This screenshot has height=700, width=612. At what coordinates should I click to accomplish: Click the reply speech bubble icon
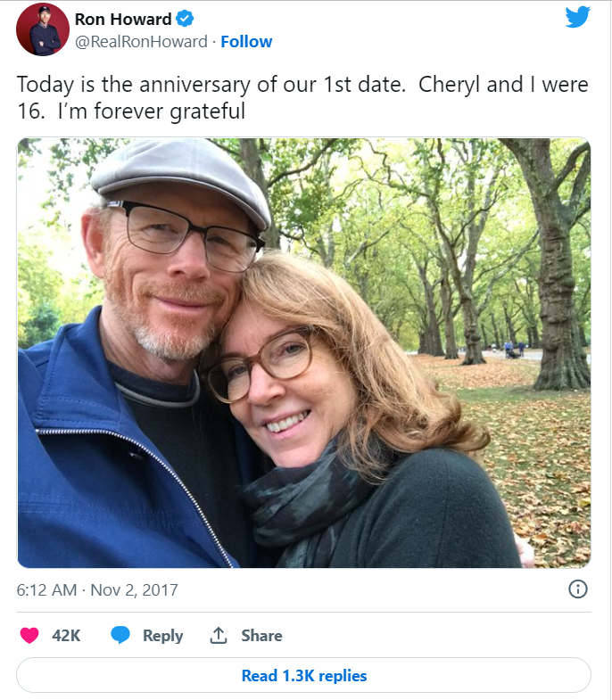[x=120, y=636]
